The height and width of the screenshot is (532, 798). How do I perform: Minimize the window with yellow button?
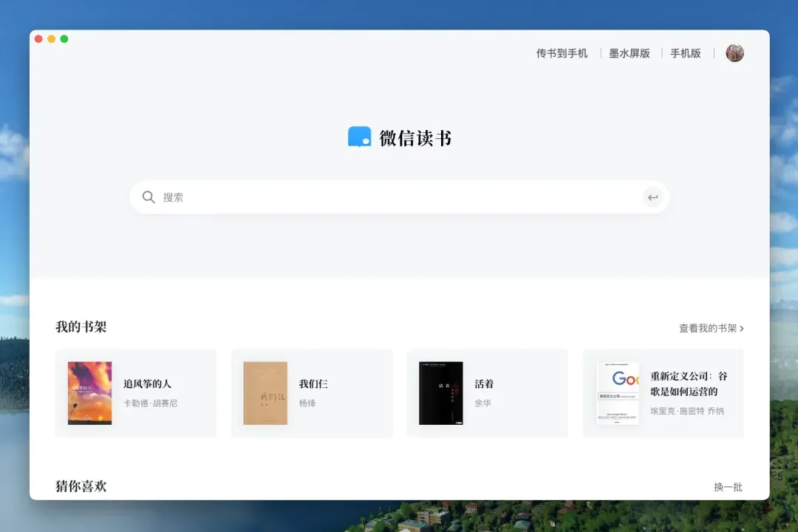[x=52, y=38]
